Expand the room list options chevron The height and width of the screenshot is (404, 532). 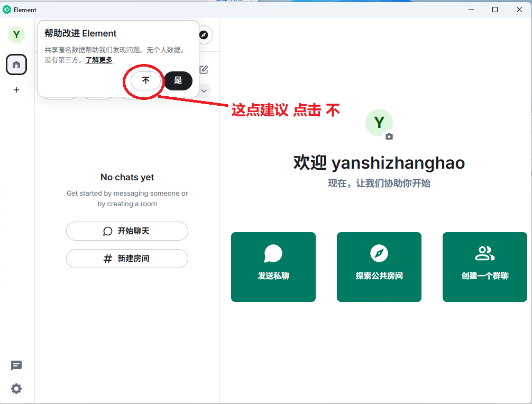tap(204, 91)
